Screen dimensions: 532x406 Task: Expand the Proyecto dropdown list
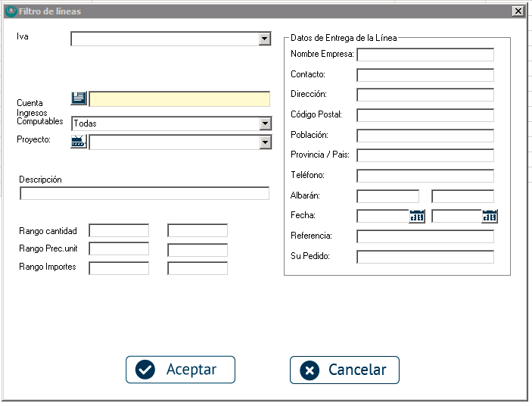(264, 142)
